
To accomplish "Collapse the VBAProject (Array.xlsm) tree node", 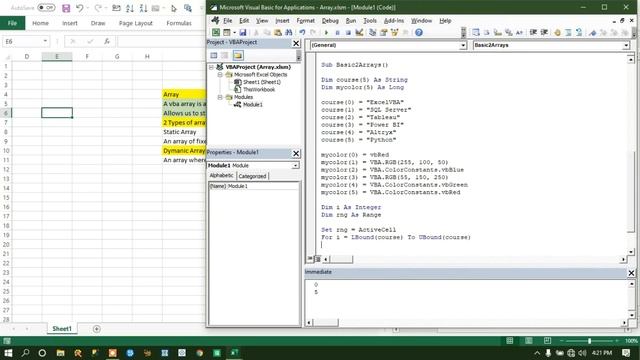I will coord(211,67).
